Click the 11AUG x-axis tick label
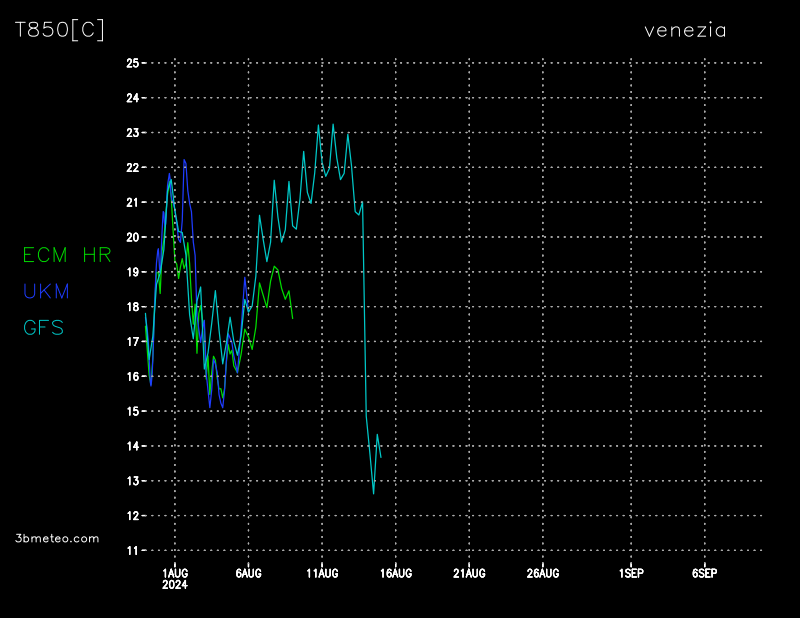 coord(322,573)
